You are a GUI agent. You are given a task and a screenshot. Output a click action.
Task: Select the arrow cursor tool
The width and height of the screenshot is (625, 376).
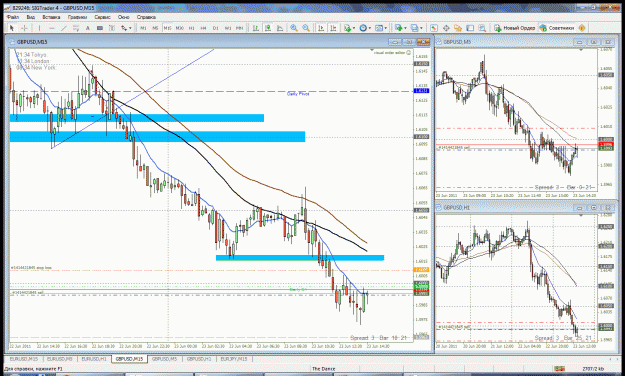tap(12, 28)
